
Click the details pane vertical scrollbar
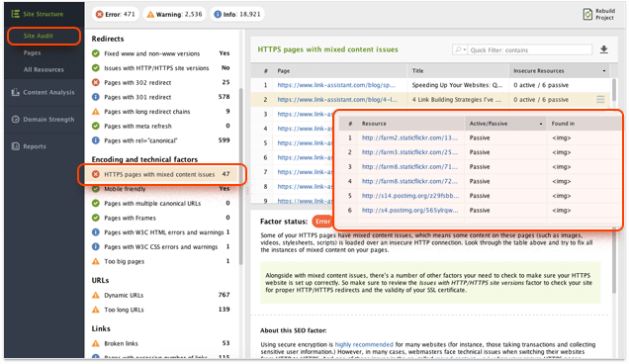[614, 261]
